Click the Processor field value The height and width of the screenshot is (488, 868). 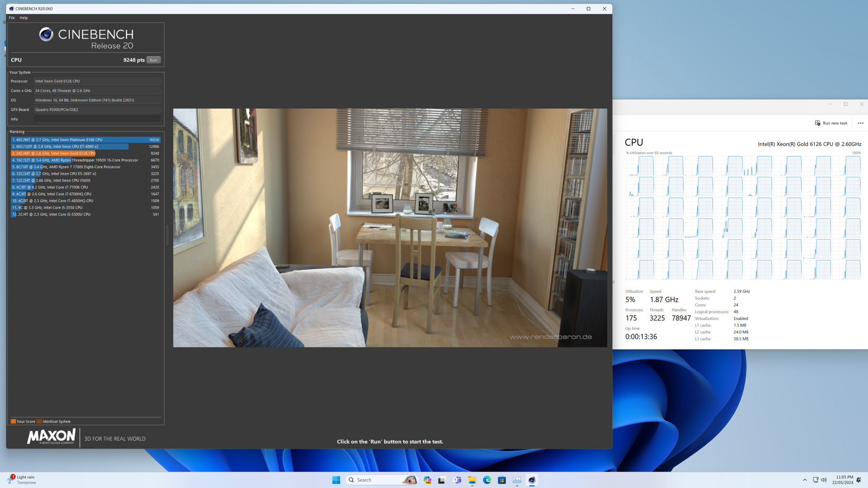point(97,81)
